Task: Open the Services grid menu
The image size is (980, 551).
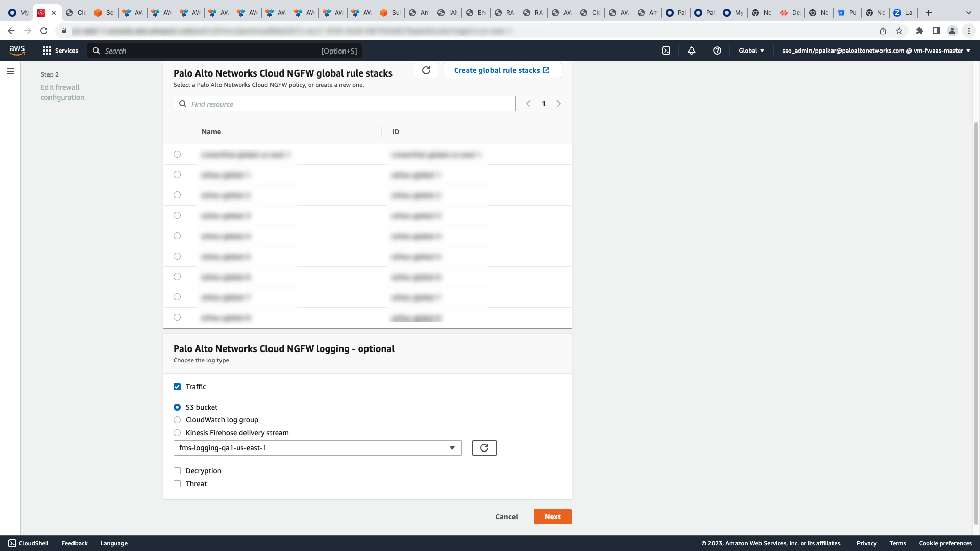Action: 60,51
